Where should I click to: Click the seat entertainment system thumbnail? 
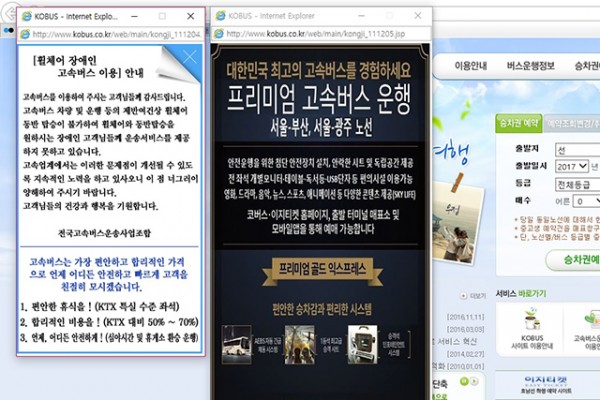[x=362, y=344]
